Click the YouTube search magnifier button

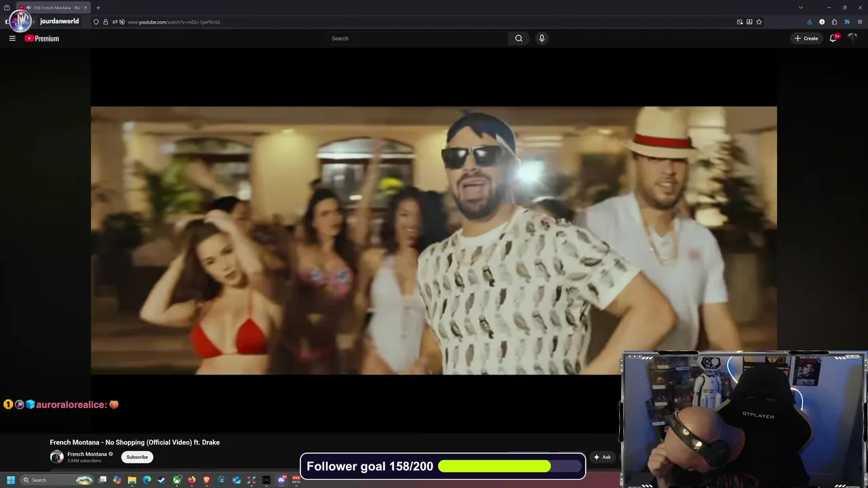click(x=519, y=39)
